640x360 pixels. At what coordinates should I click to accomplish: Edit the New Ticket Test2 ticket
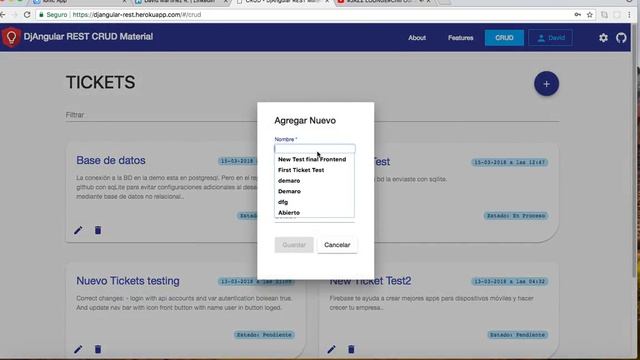click(331, 349)
